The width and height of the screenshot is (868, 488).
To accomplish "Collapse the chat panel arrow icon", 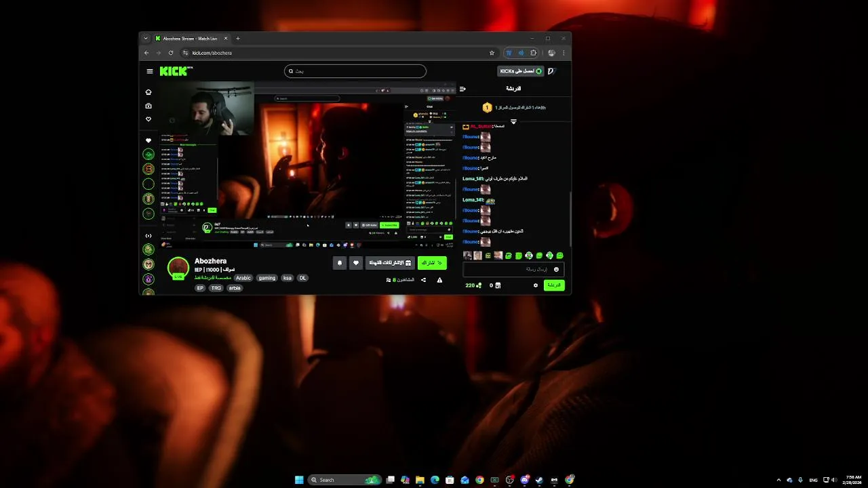I will click(462, 89).
